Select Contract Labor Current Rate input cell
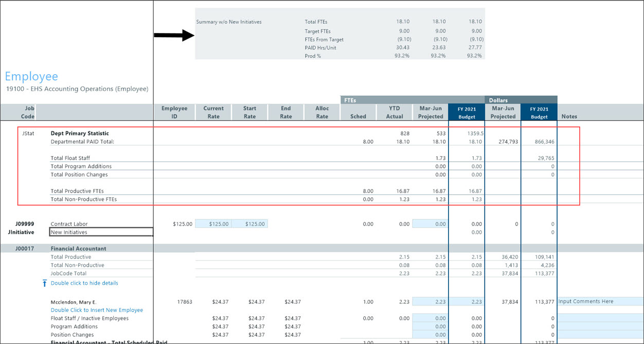 click(213, 224)
